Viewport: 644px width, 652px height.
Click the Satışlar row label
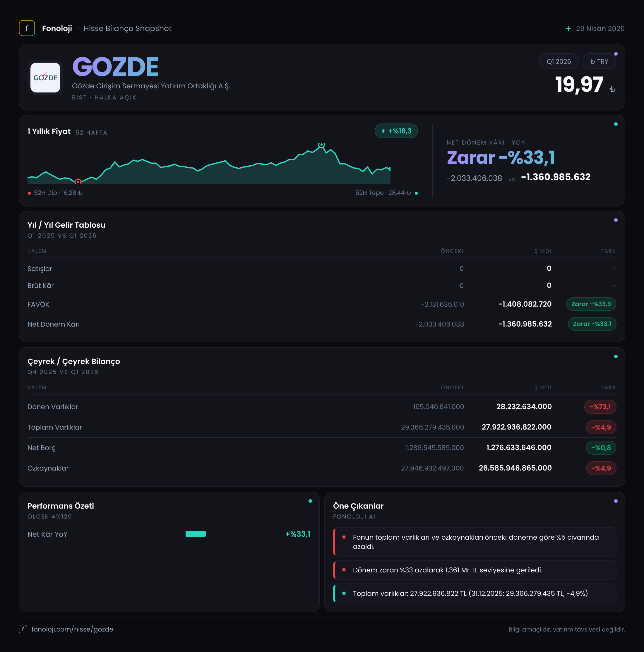pyautogui.click(x=40, y=269)
